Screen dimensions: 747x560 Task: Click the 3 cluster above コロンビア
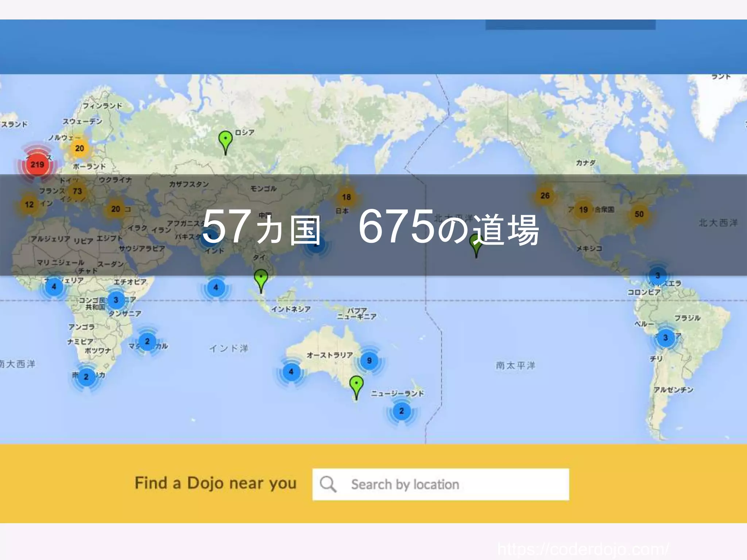click(x=657, y=275)
